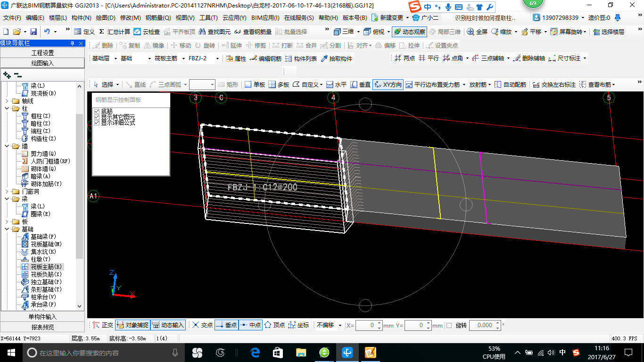Expand 轴线 tree node
This screenshot has width=644, height=362.
coord(7,101)
